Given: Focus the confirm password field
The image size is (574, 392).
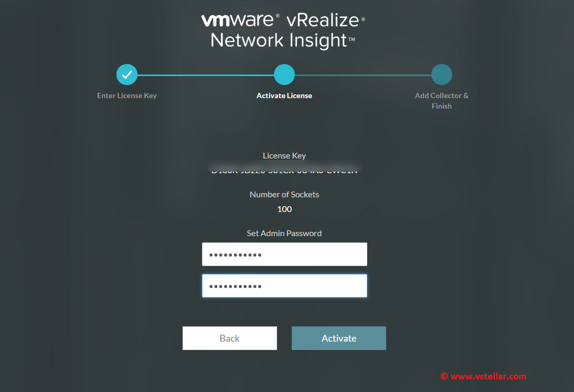Looking at the screenshot, I should tap(284, 285).
